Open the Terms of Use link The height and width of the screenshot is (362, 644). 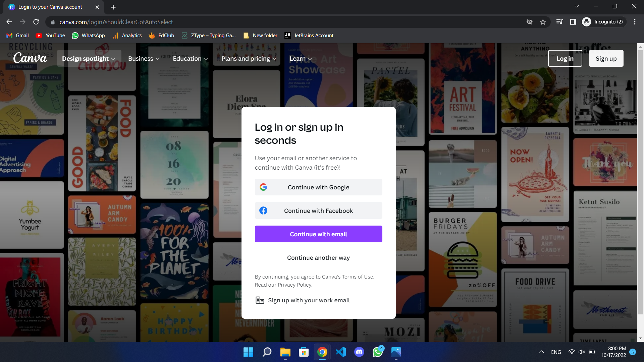click(x=357, y=277)
